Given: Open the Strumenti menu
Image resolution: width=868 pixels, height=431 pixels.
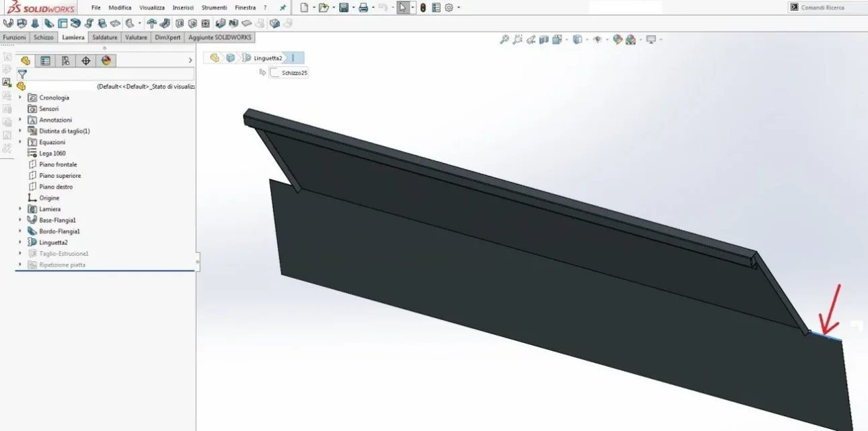Looking at the screenshot, I should tap(214, 7).
